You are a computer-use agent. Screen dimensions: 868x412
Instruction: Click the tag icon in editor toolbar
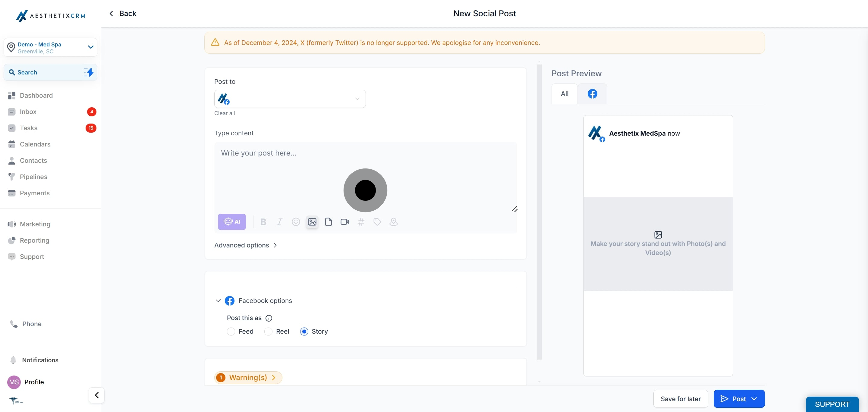click(377, 222)
